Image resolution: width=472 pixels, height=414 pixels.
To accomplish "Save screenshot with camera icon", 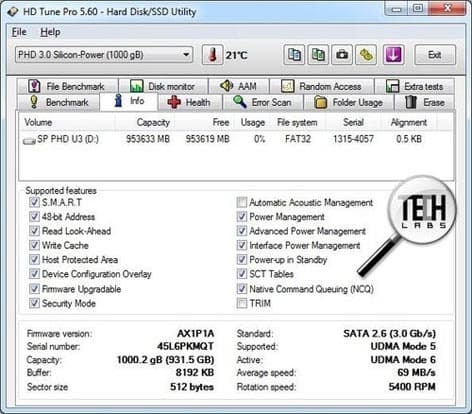I will (x=342, y=55).
